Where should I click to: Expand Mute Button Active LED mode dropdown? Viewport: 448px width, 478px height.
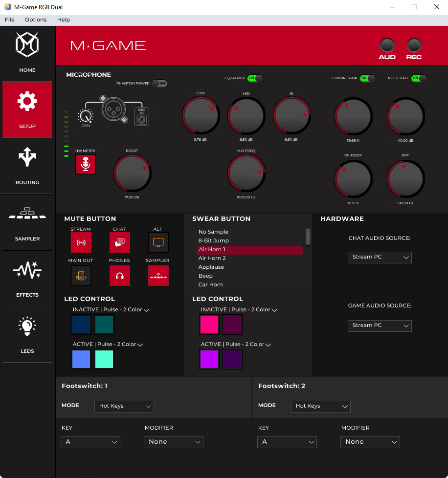(x=108, y=345)
